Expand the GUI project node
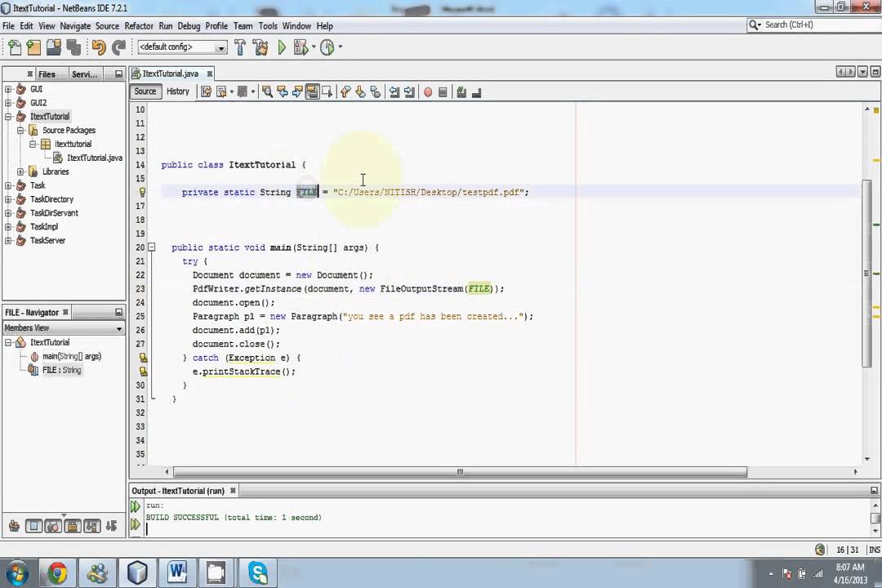The width and height of the screenshot is (882, 588). pyautogui.click(x=8, y=89)
